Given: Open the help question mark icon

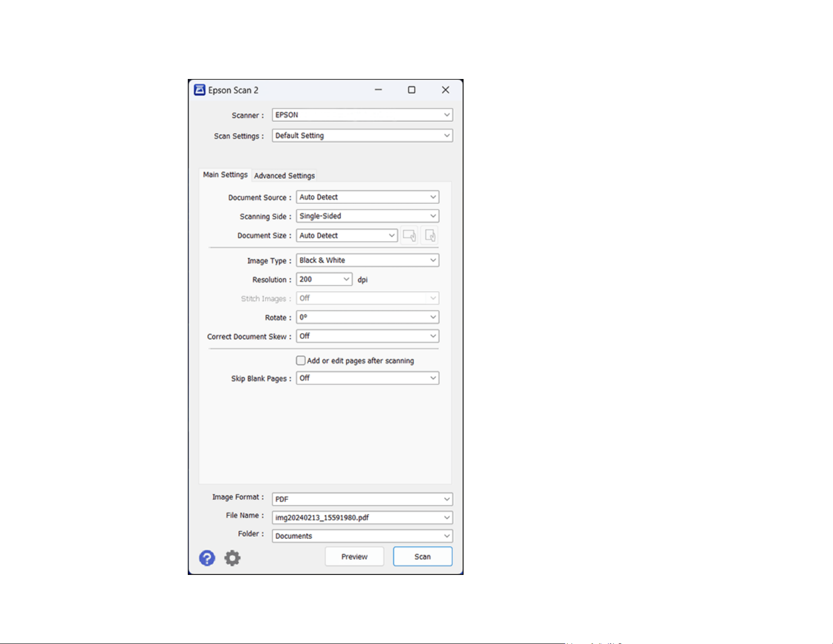Looking at the screenshot, I should [207, 558].
